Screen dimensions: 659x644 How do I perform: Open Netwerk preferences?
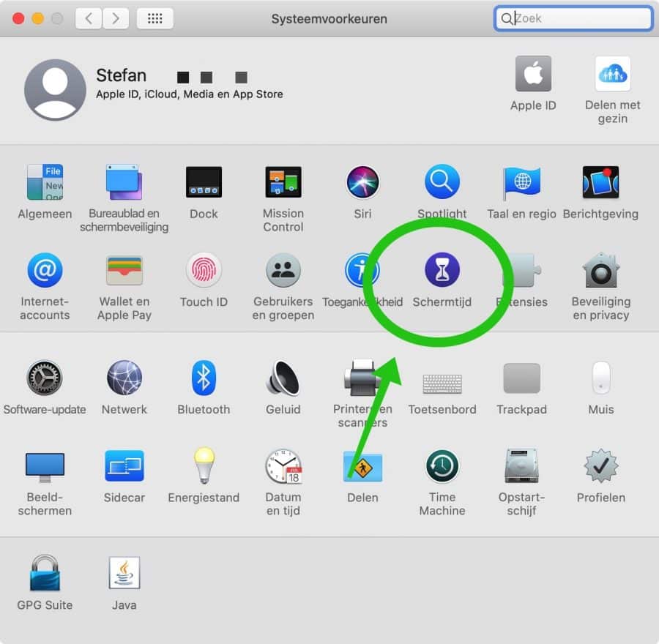click(x=124, y=378)
